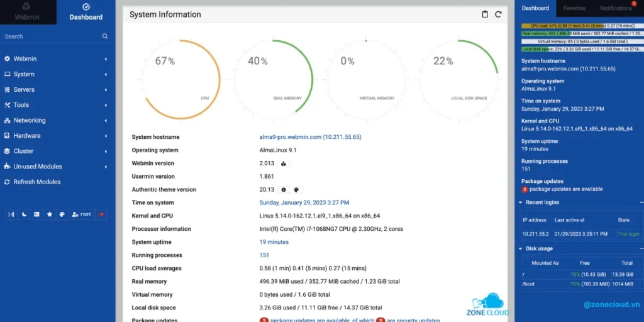The image size is (644, 322).
Task: Expand the Hardware menu category
Action: point(57,136)
